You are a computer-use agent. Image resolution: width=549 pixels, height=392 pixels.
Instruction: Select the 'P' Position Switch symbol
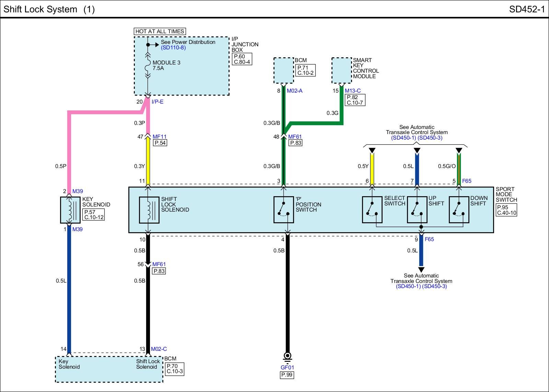[283, 210]
